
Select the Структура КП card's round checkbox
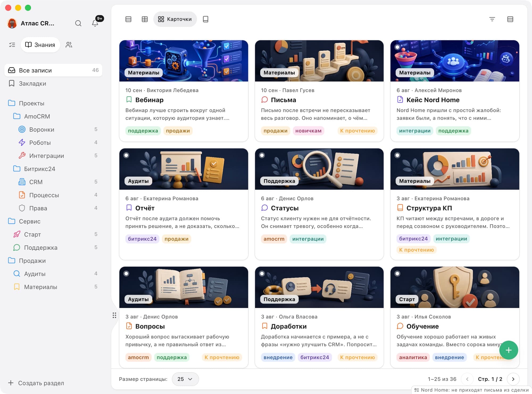pyautogui.click(x=397, y=155)
